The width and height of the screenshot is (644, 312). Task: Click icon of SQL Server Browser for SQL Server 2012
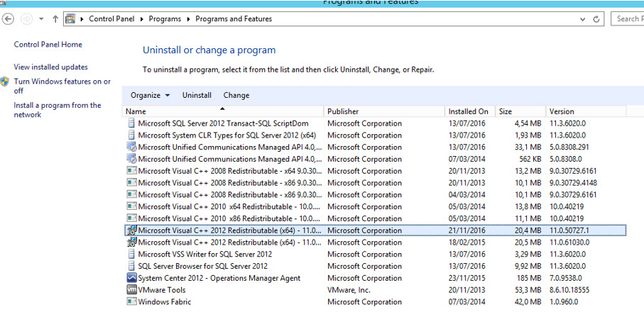(x=131, y=266)
